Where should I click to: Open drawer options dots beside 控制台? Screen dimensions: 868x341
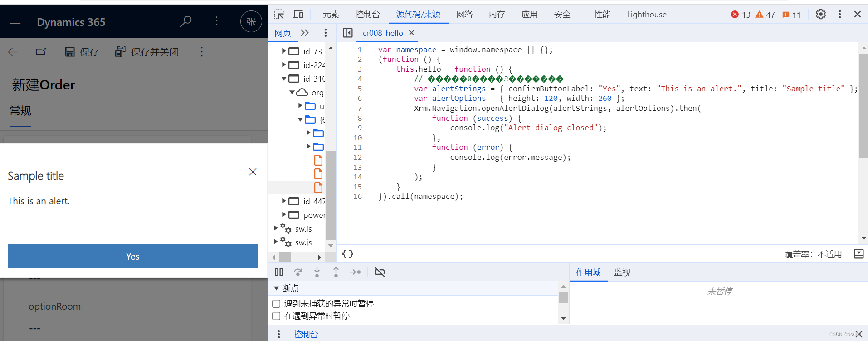click(x=279, y=334)
